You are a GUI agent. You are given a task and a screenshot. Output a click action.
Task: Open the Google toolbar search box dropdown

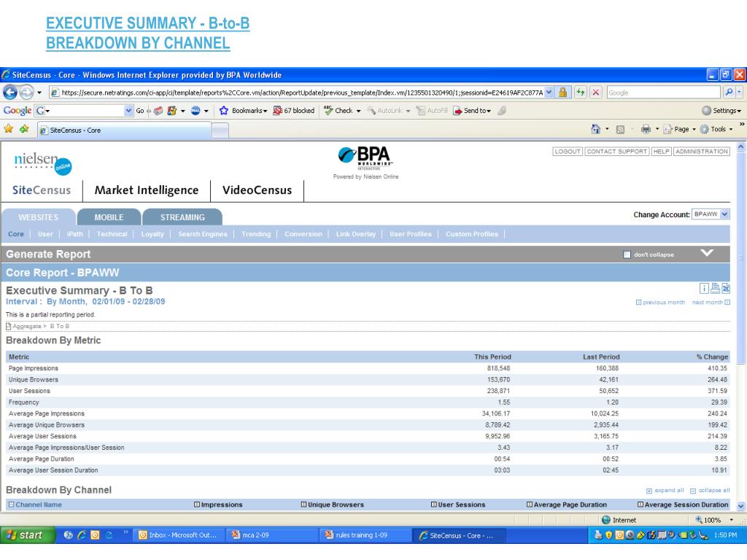click(128, 111)
